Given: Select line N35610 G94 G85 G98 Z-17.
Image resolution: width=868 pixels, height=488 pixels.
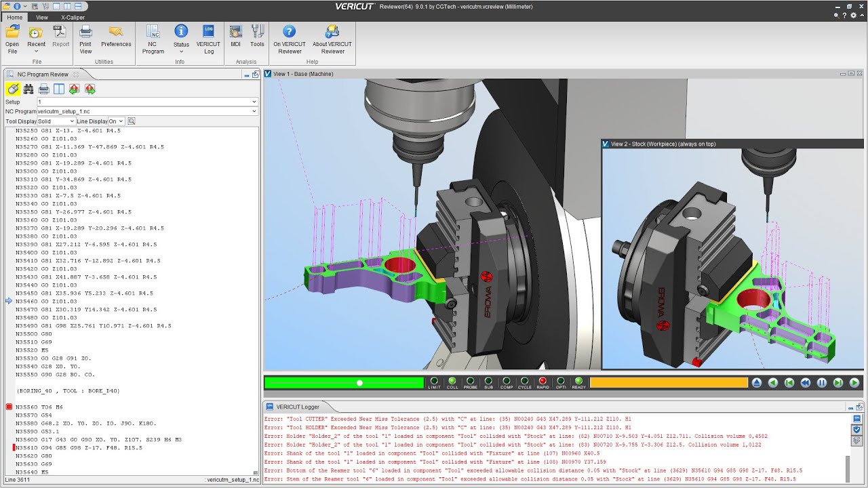Looking at the screenshot, I should 79,447.
